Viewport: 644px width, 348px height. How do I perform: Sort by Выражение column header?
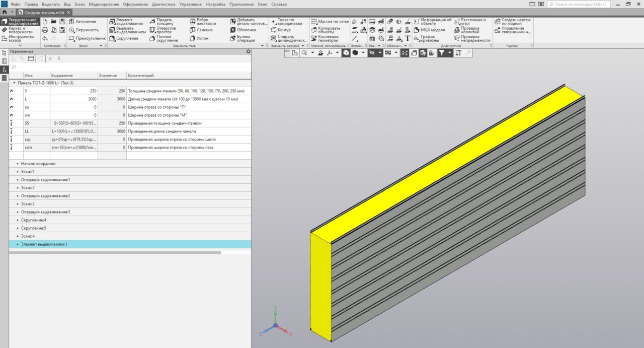tap(74, 76)
